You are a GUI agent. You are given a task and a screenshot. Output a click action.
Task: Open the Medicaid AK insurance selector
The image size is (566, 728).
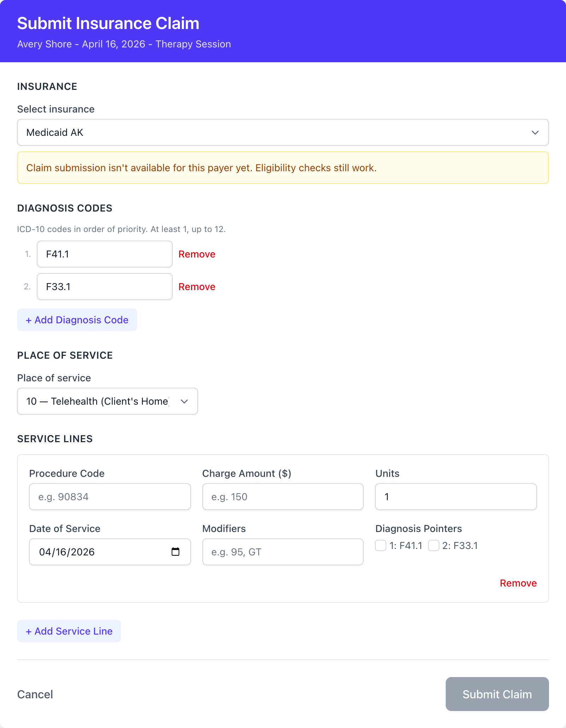(282, 132)
